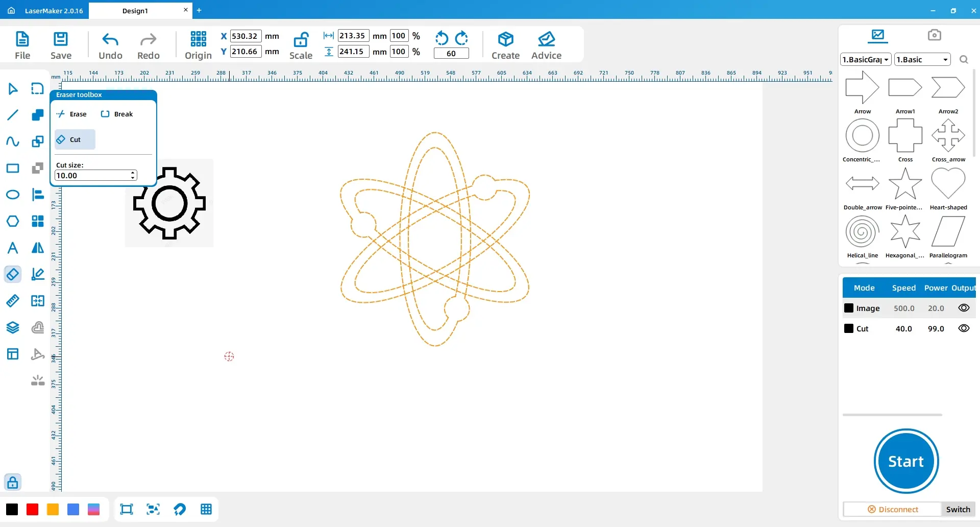Select the polygon drawing tool
This screenshot has height=527, width=980.
[x=13, y=221]
